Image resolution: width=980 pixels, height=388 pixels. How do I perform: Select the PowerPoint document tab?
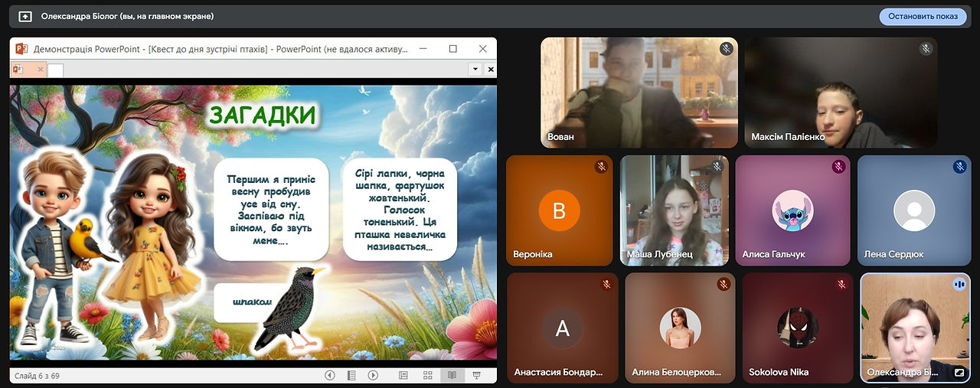click(x=28, y=70)
